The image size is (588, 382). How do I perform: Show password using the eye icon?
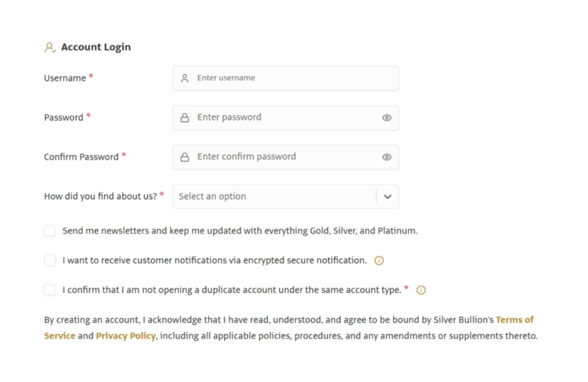pyautogui.click(x=387, y=118)
